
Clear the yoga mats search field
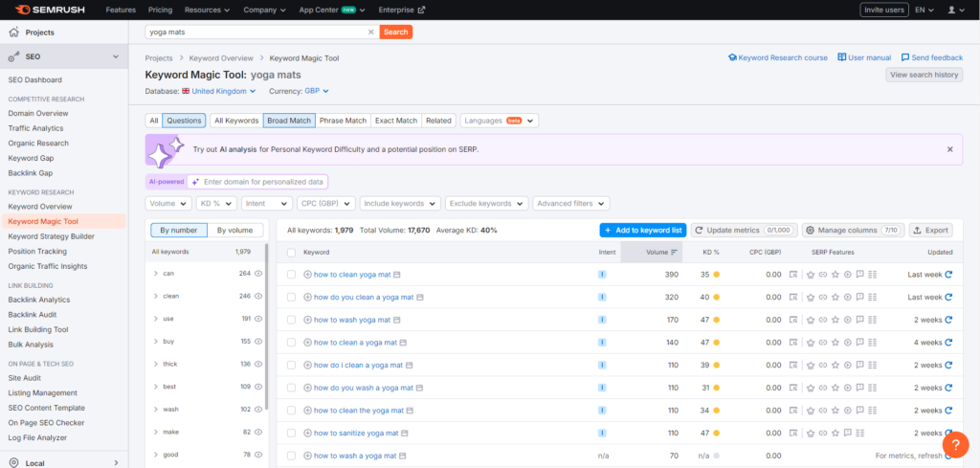pos(370,32)
